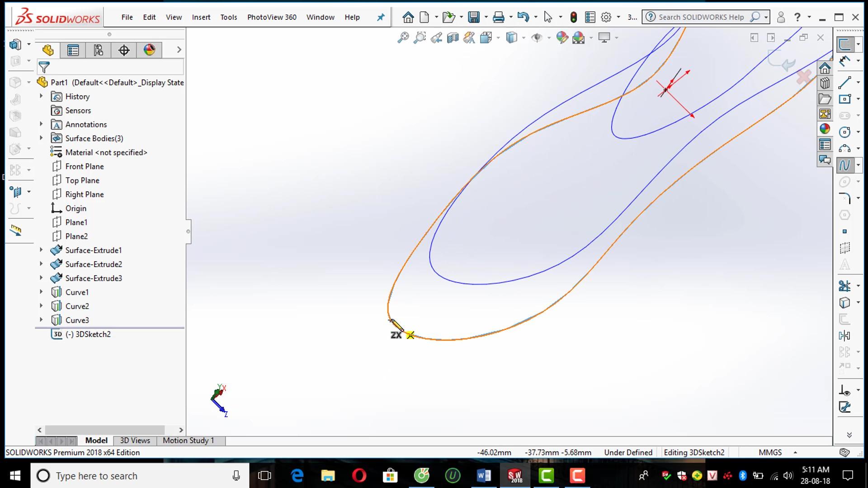
Task: Click the Smart Dimension tool
Action: tap(844, 61)
